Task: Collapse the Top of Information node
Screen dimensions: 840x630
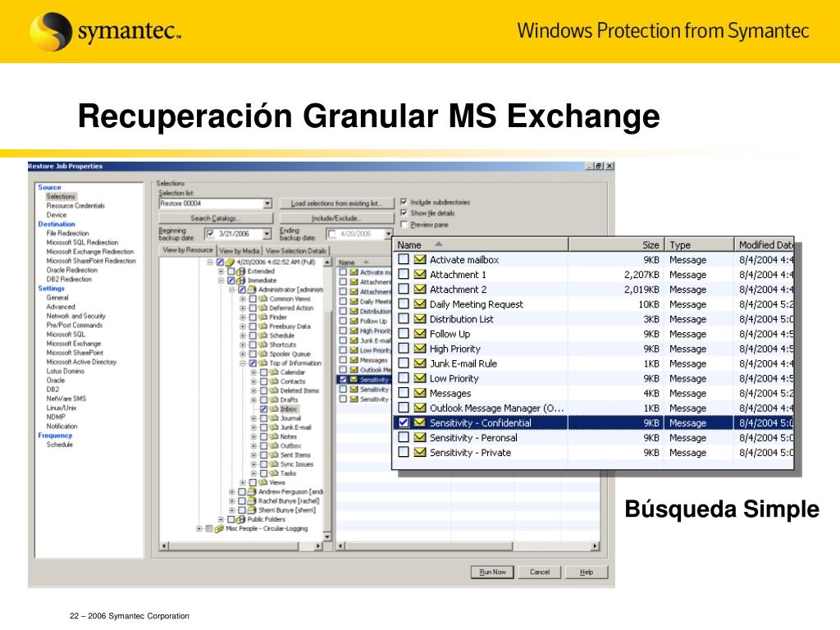Action: click(x=243, y=363)
